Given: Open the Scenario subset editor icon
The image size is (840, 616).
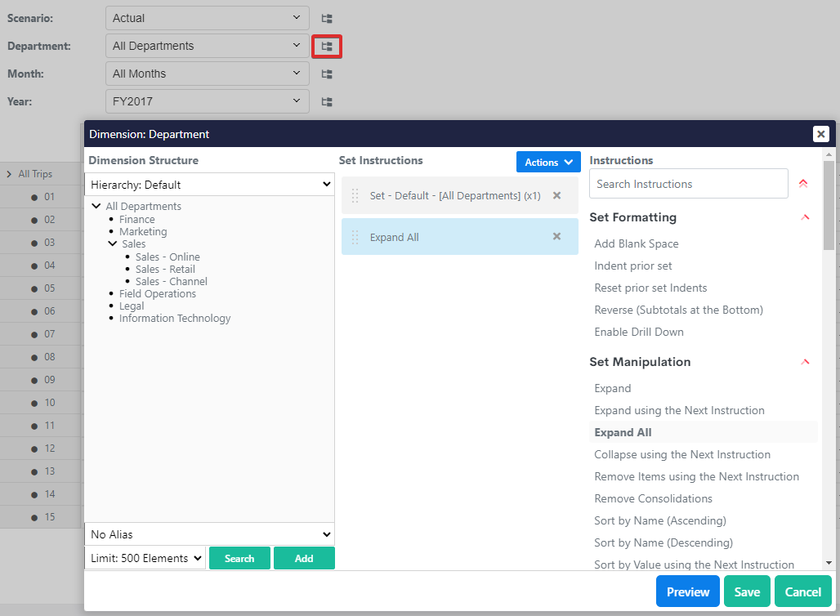Looking at the screenshot, I should 327,18.
